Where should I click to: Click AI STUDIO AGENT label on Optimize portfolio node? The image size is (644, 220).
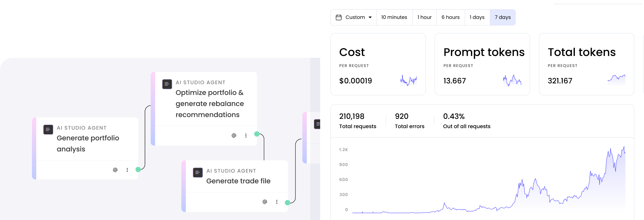coord(200,82)
